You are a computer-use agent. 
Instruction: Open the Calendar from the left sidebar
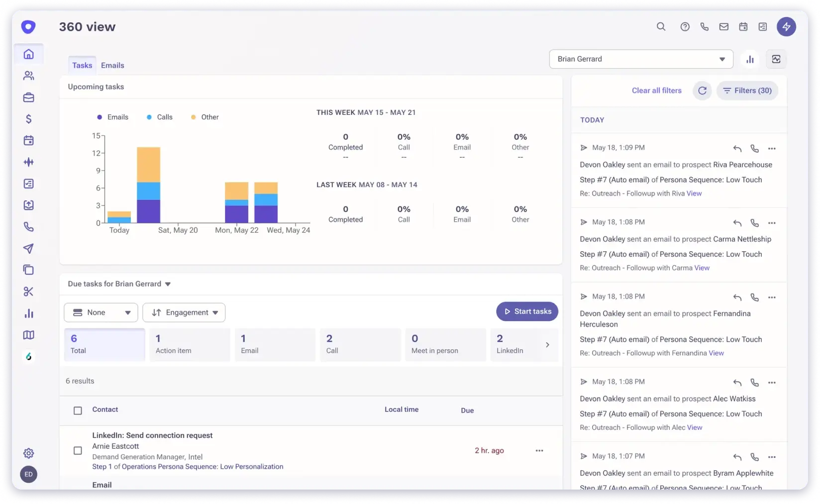pos(28,140)
